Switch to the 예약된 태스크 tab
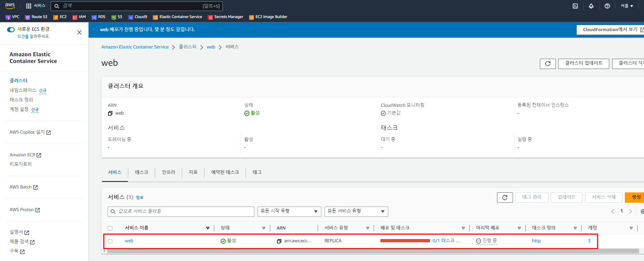The width and height of the screenshot is (644, 261). point(225,172)
